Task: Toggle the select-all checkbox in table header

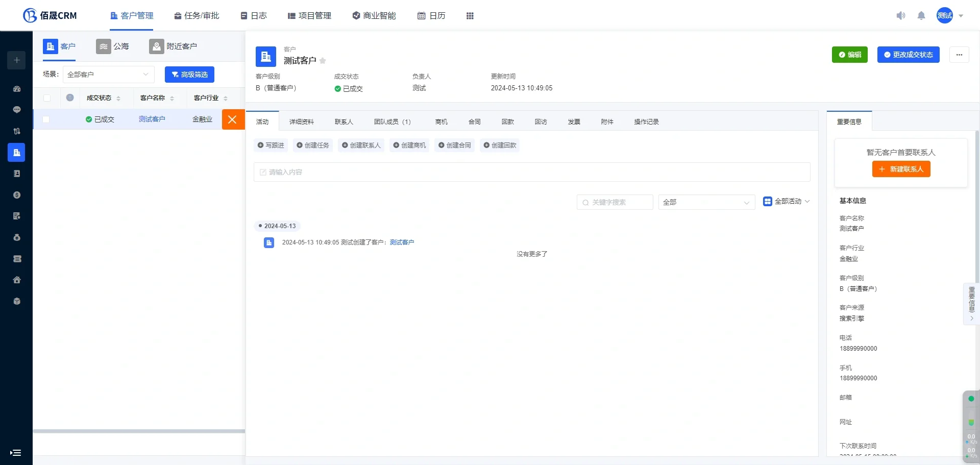Action: pos(46,98)
